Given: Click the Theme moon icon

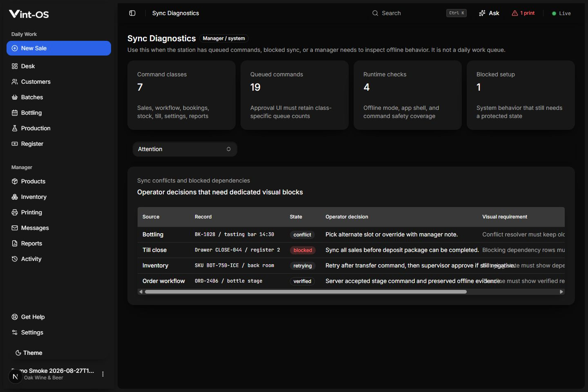Looking at the screenshot, I should tap(18, 353).
